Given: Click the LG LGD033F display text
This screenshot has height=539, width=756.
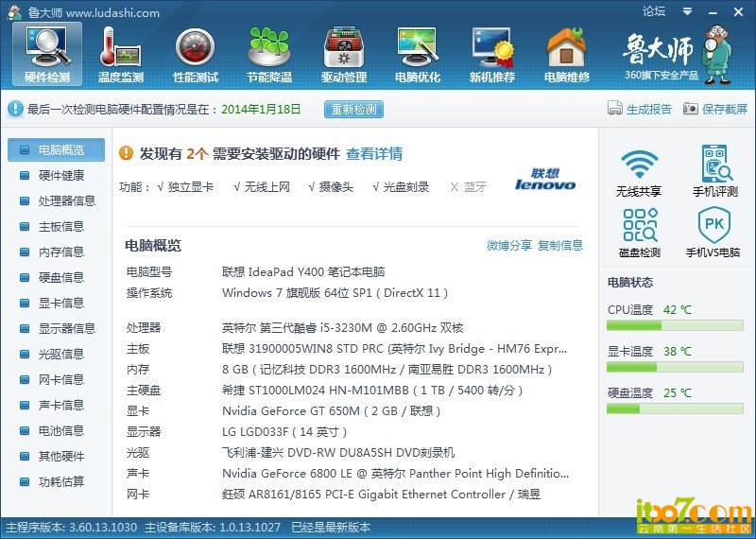Looking at the screenshot, I should [284, 432].
